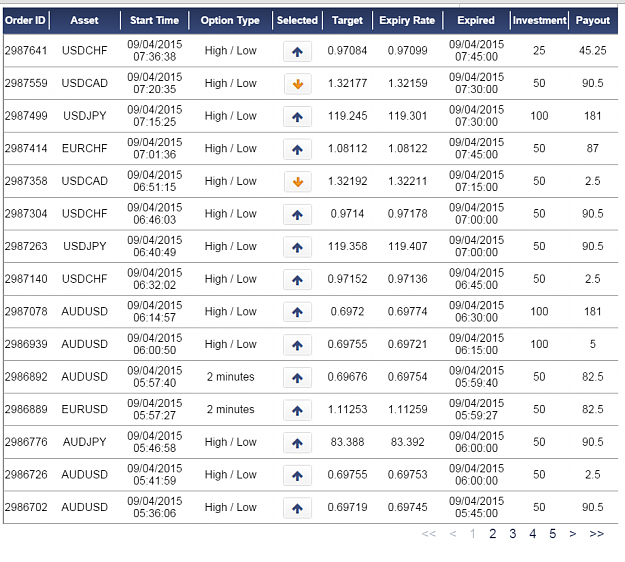Click expired time 09/04/2015 05:59:40
This screenshot has height=562, width=625.
point(476,377)
